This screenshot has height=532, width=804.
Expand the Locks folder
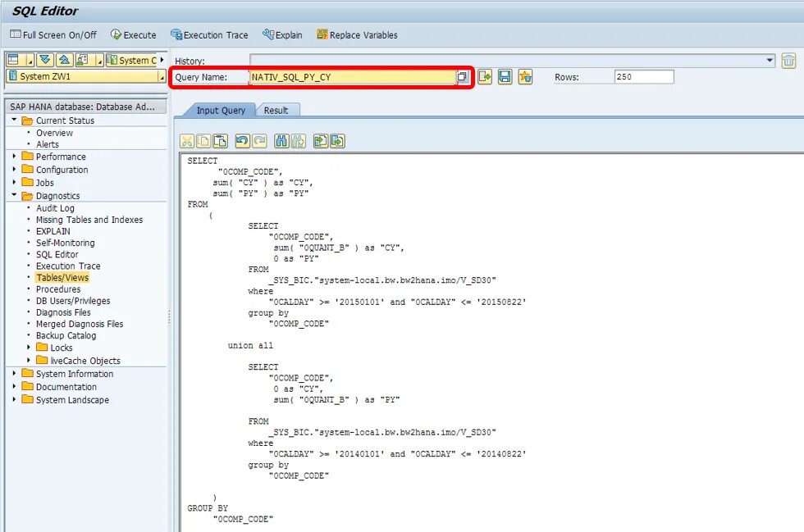[x=29, y=347]
